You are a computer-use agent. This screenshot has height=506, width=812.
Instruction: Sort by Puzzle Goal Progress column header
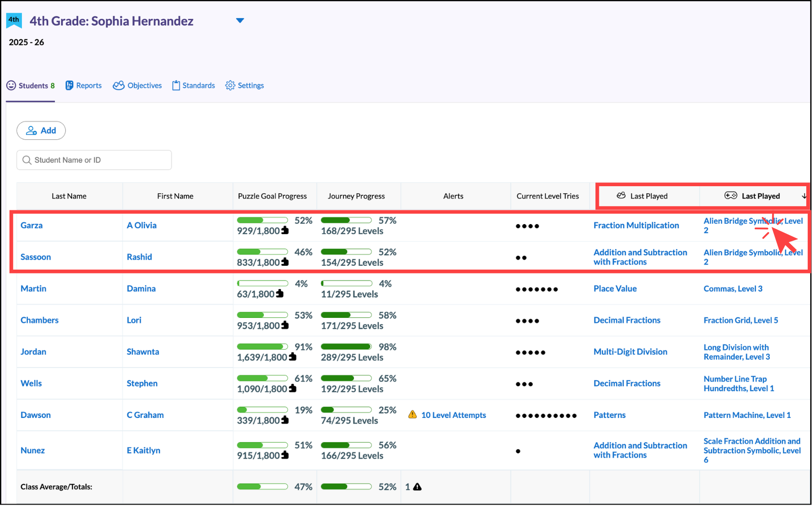click(272, 196)
